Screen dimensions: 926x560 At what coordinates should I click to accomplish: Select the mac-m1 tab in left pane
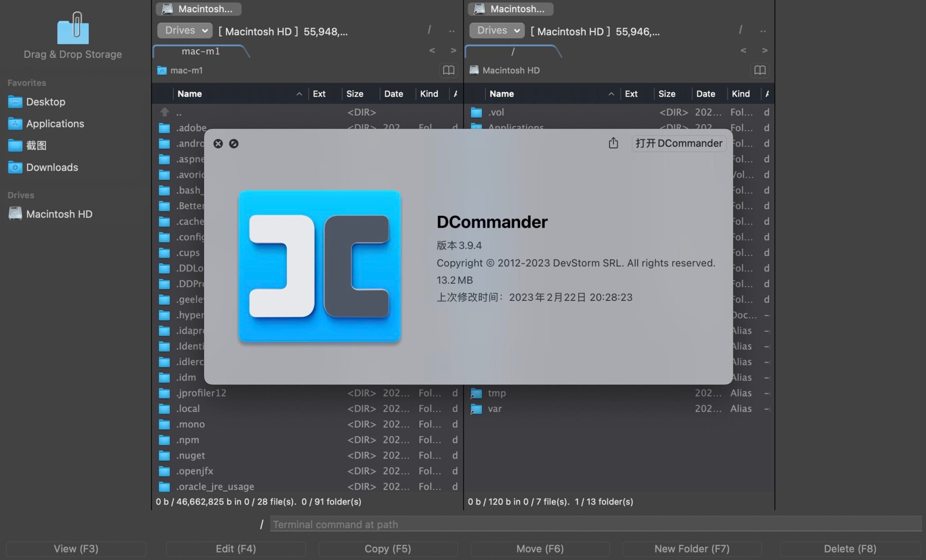[201, 51]
